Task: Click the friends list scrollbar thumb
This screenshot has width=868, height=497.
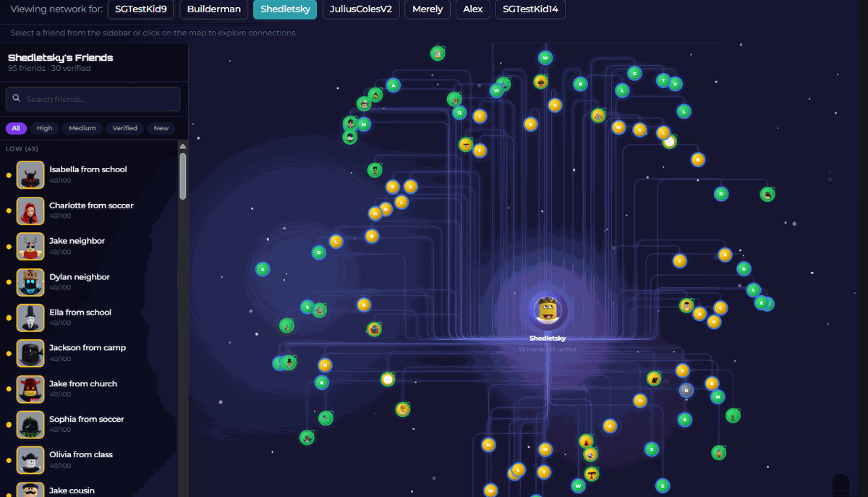Action: 183,176
